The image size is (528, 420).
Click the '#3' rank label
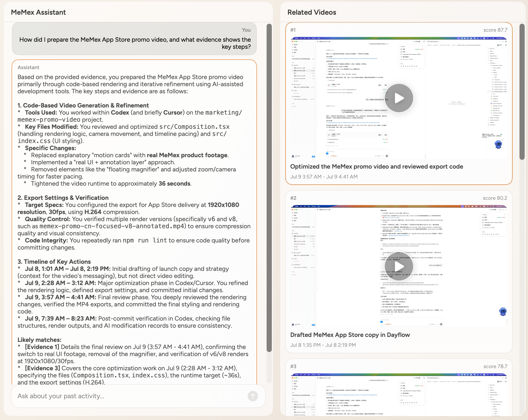[293, 366]
